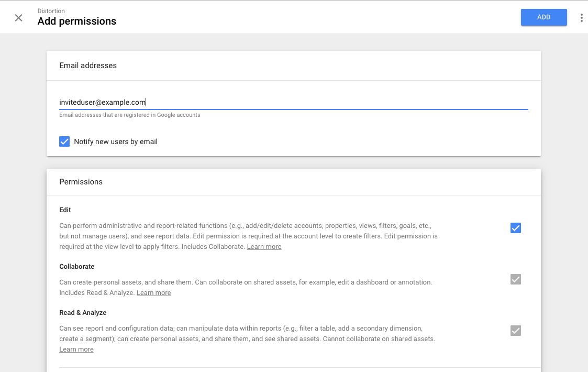This screenshot has width=588, height=372.
Task: Click the Email addresses section header
Action: [88, 65]
